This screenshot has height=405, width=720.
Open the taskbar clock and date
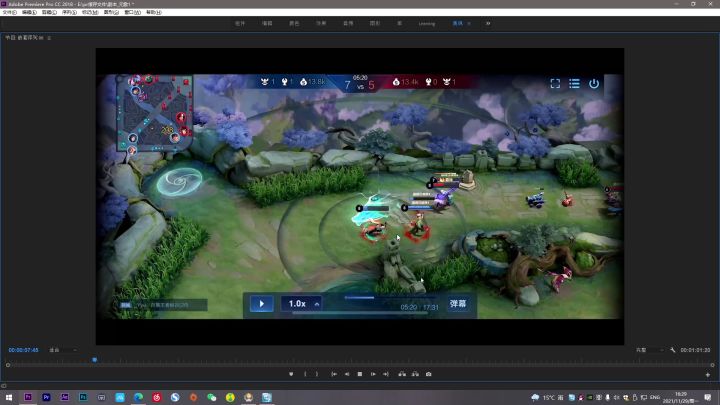pos(681,397)
